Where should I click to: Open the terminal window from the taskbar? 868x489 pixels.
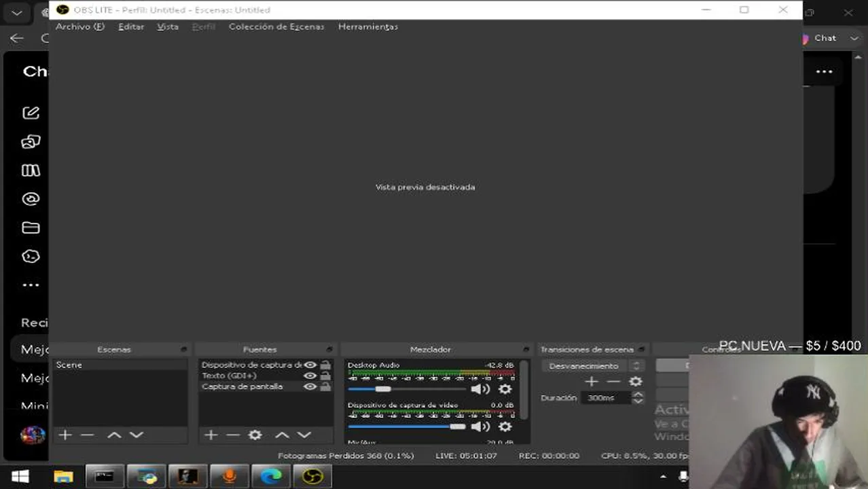[105, 477]
